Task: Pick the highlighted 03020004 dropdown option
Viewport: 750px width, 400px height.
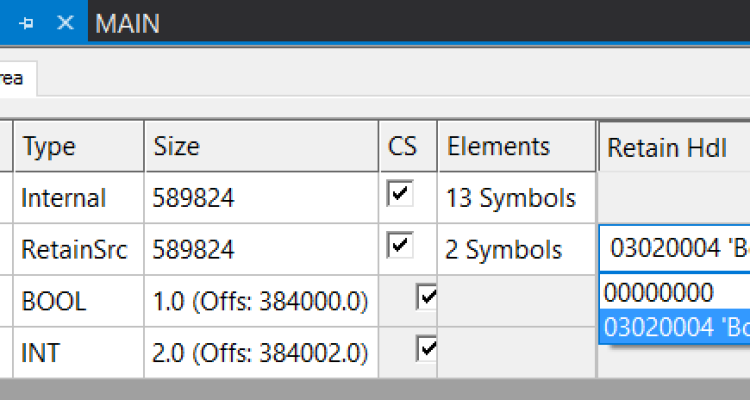Action: point(676,328)
